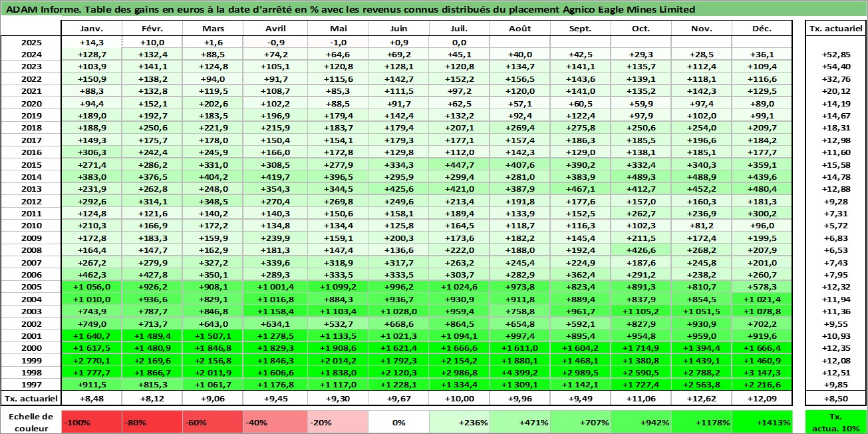The width and height of the screenshot is (868, 434).
Task: Select the +348,5 cell in 2012 Mars
Action: click(213, 202)
